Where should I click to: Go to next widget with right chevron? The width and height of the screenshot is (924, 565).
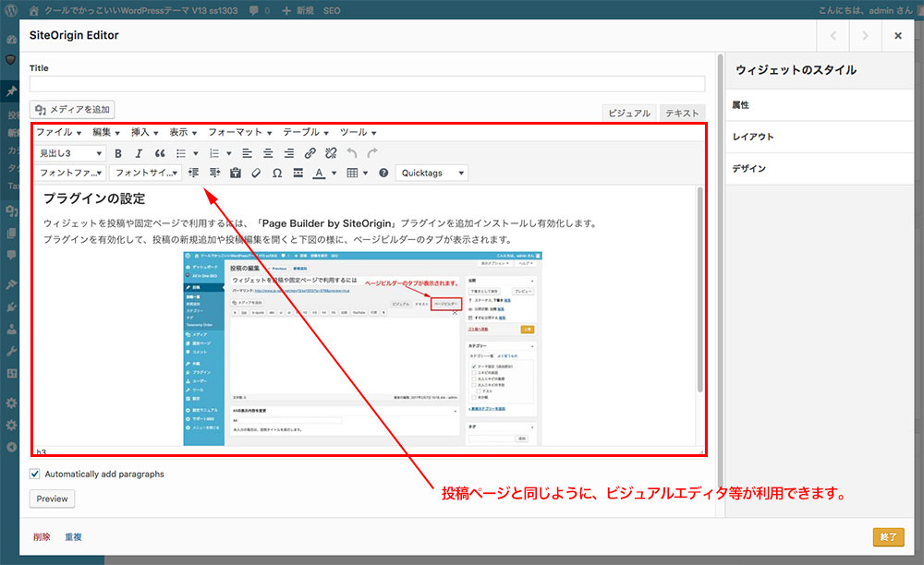tap(865, 36)
